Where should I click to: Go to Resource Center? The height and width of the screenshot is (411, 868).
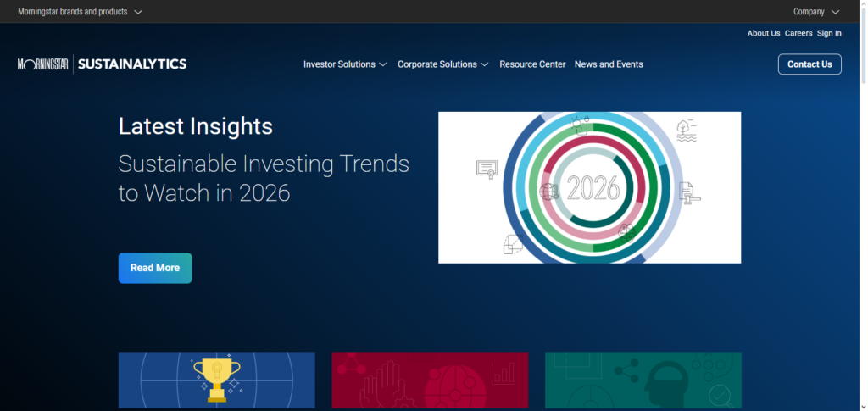pyautogui.click(x=532, y=64)
